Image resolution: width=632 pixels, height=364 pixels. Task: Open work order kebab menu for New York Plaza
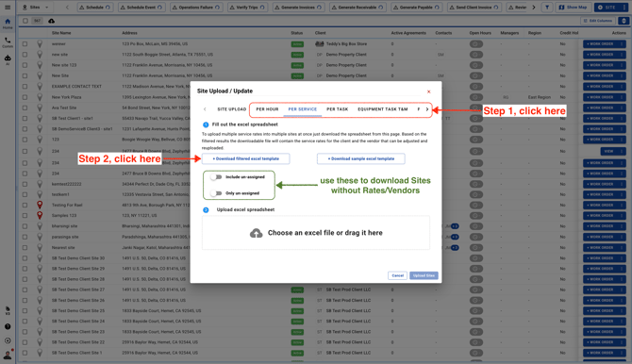point(622,97)
